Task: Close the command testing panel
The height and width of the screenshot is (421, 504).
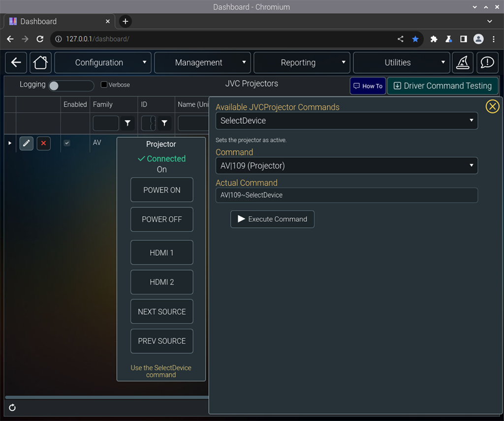Action: pyautogui.click(x=492, y=106)
